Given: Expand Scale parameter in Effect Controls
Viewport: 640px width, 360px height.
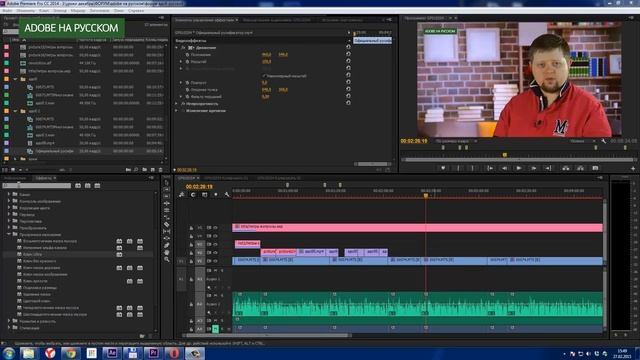Looking at the screenshot, I should [x=181, y=62].
